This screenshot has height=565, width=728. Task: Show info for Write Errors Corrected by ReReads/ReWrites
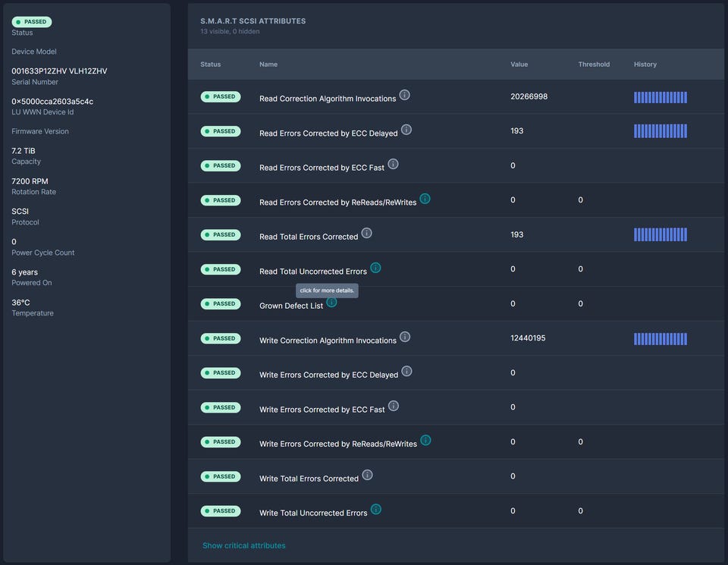point(425,440)
